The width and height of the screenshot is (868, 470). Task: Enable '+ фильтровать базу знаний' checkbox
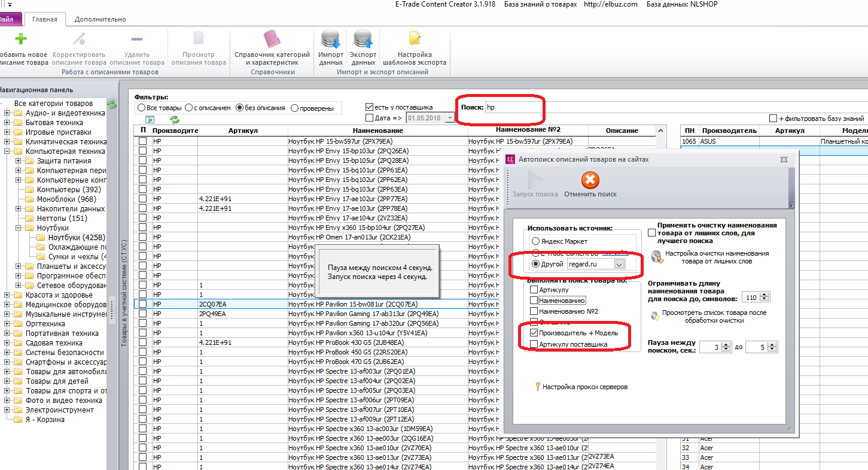click(773, 119)
